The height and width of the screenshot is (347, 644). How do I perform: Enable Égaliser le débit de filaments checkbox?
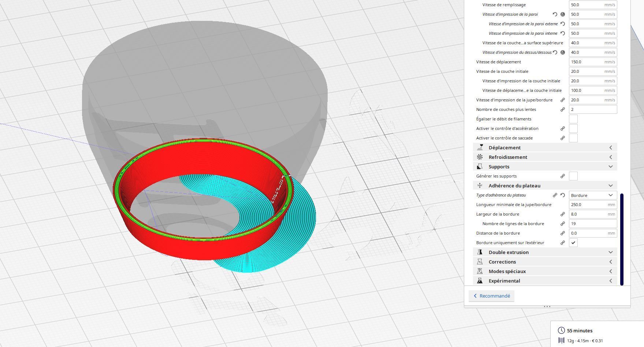tap(573, 119)
